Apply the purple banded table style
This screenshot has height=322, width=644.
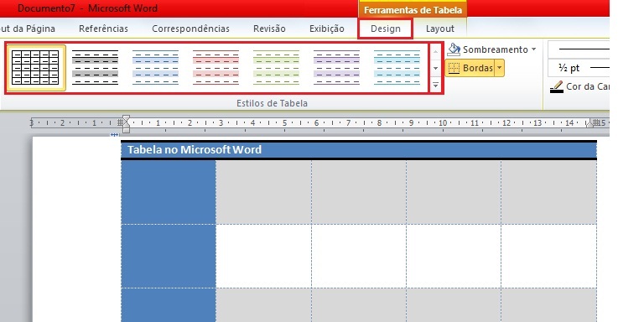(336, 68)
